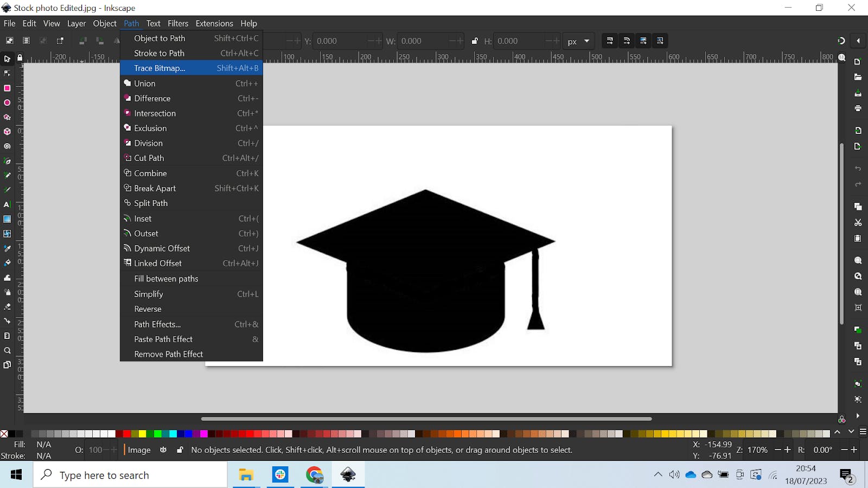Screen dimensions: 868x488
Task: Click the Print document icon
Action: [858, 108]
